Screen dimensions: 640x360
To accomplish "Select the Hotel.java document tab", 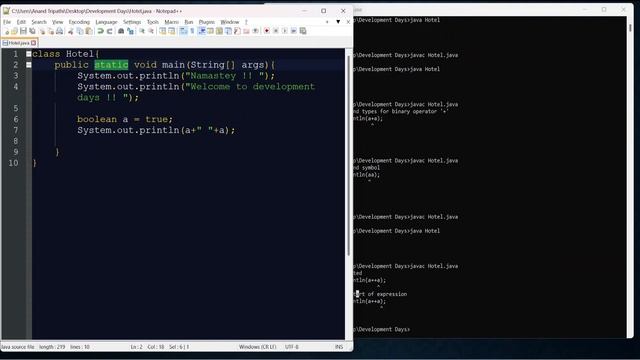I will pyautogui.click(x=19, y=43).
